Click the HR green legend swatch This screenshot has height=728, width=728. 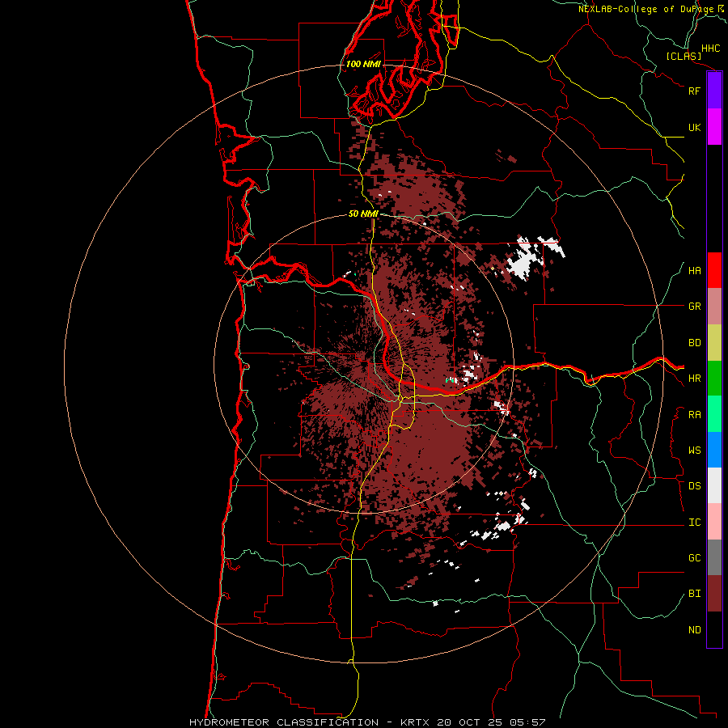[714, 379]
